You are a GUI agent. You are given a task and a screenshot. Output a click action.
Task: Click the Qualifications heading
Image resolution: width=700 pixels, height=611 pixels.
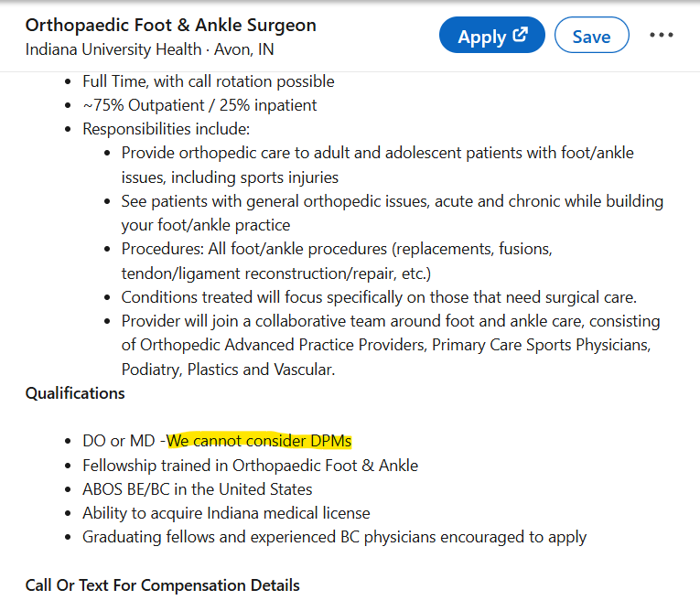(x=75, y=393)
